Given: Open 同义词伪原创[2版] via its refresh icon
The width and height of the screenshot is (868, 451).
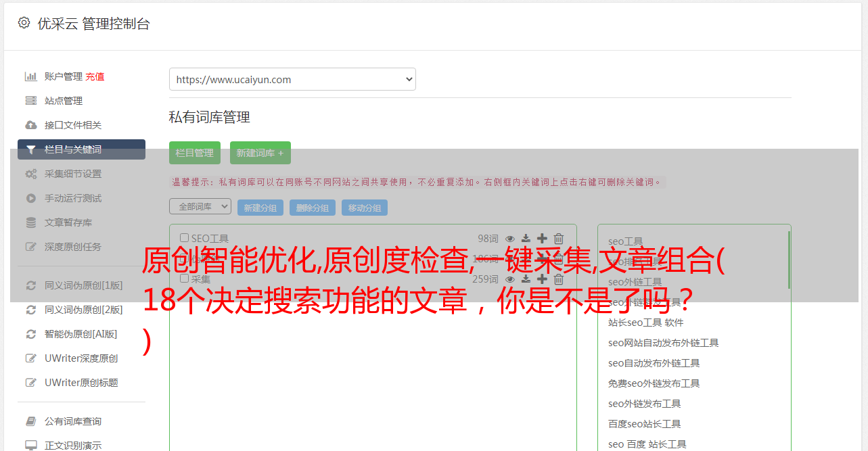Looking at the screenshot, I should pos(31,310).
